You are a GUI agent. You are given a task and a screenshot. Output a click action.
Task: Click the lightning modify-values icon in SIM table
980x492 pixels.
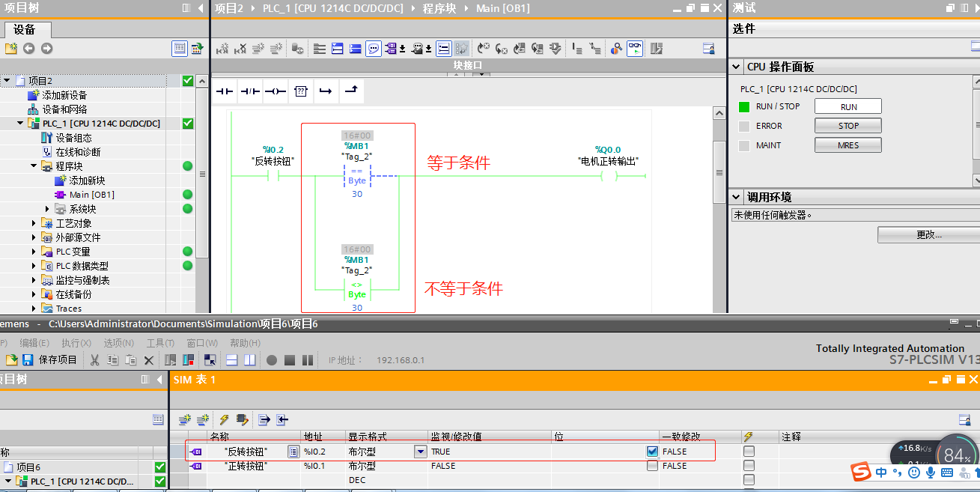[x=224, y=420]
